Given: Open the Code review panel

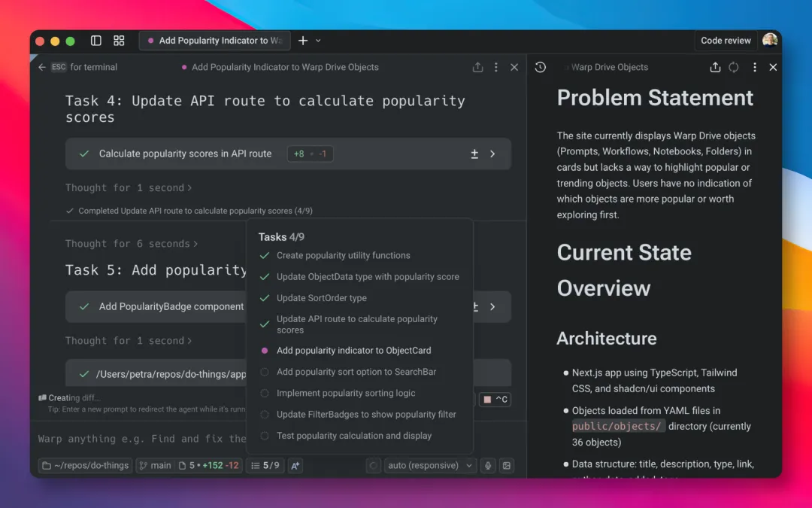Looking at the screenshot, I should (x=726, y=41).
